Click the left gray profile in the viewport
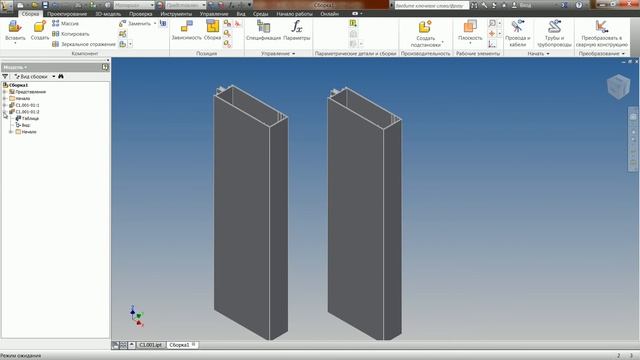Viewport: 640px width, 360px height. click(x=251, y=212)
